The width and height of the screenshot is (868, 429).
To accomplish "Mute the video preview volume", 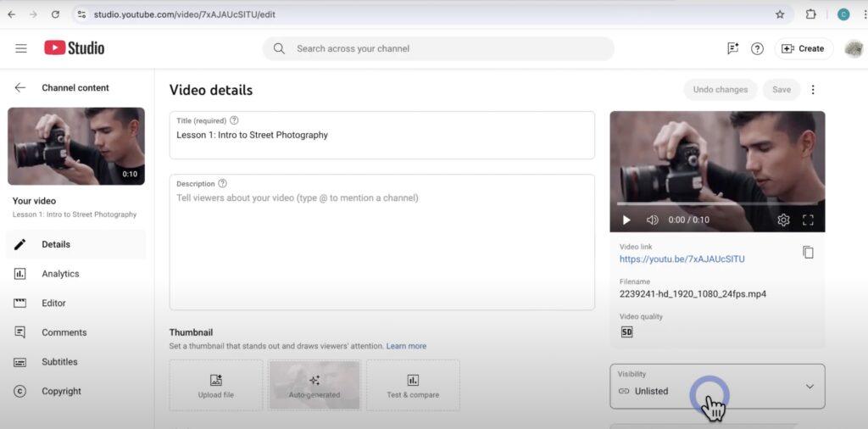I will point(652,220).
